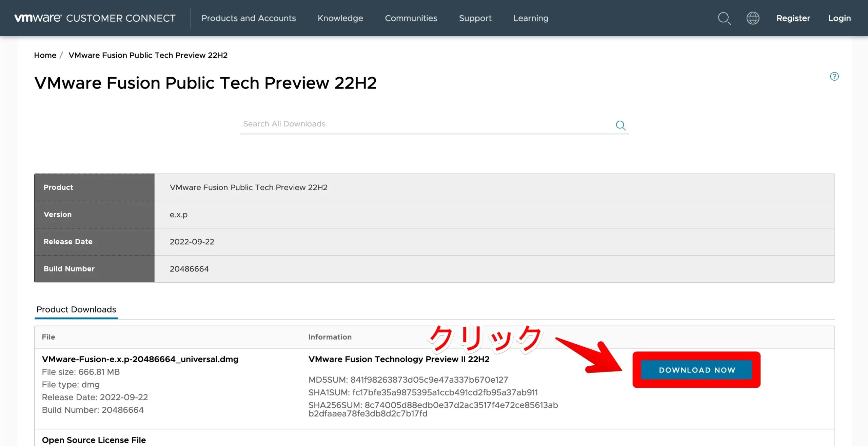Viewport: 868px width, 446px height.
Task: Click the File type: dmg text
Action: 71,385
